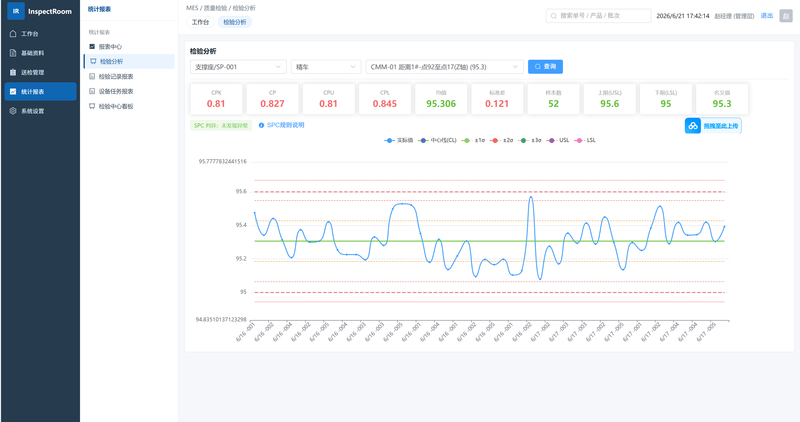
Task: Expand the 精车 process dropdown
Action: [x=326, y=67]
